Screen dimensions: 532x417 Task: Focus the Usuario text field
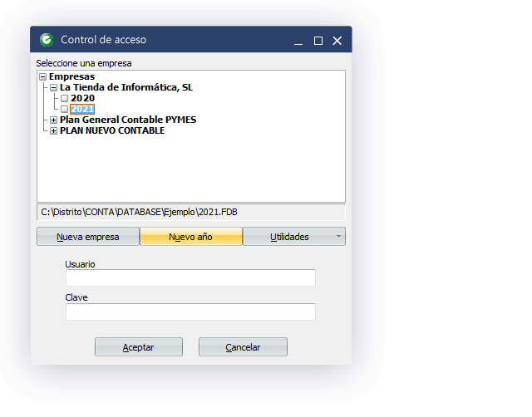(190, 278)
